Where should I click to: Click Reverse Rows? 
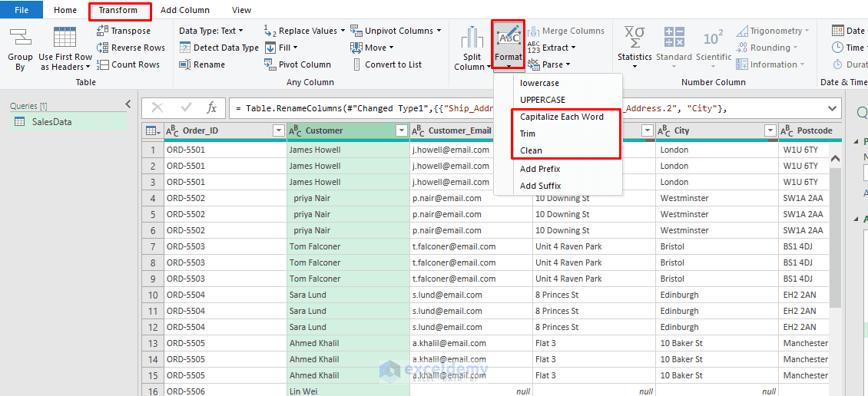click(x=131, y=48)
